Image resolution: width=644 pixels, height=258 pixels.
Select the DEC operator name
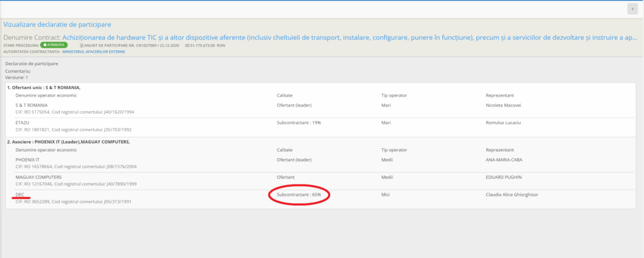(20, 195)
